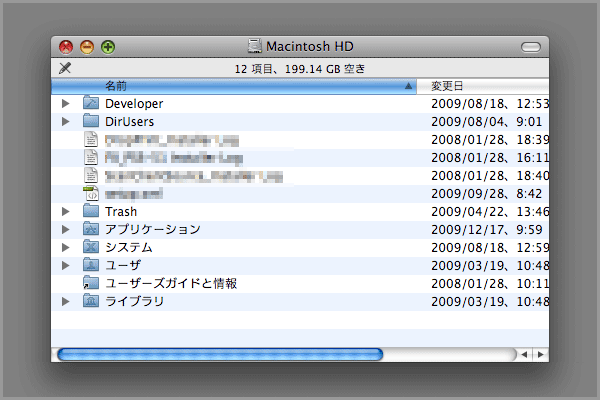Click the XML file icon dated 2009/09/28

coord(91,193)
